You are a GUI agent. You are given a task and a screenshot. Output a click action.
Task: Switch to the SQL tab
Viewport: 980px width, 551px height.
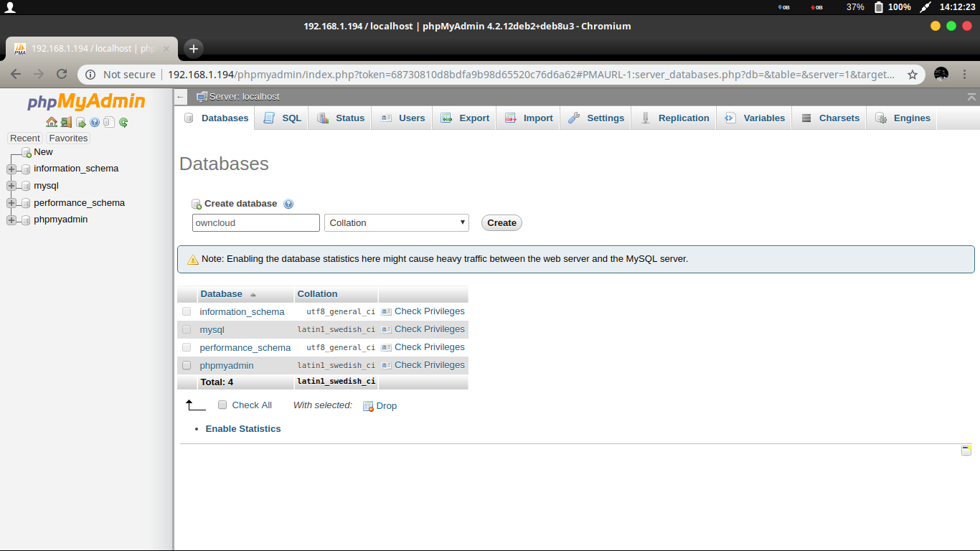282,118
